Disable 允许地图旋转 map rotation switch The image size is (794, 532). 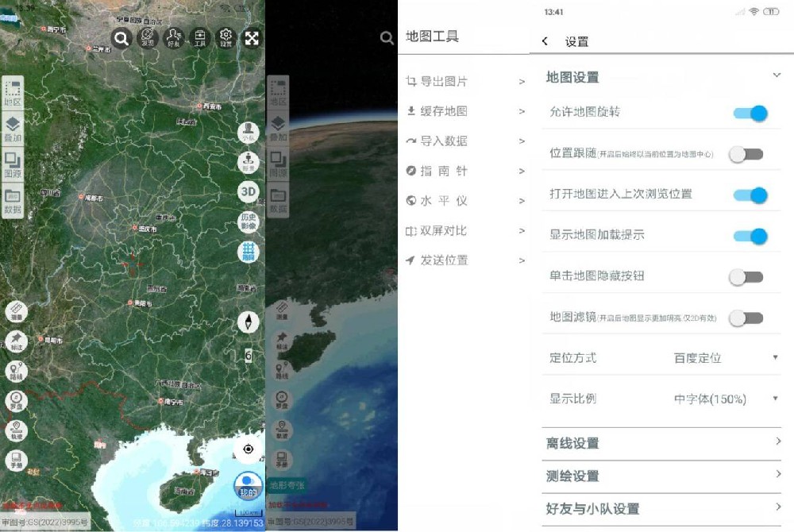pos(750,113)
